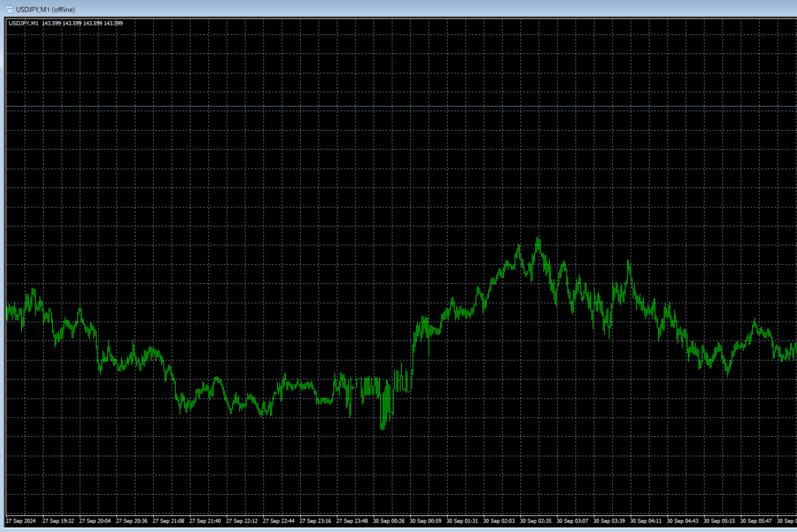Click the 27 Sep 21:40 time label
Image resolution: width=797 pixels, height=532 pixels.
click(205, 521)
